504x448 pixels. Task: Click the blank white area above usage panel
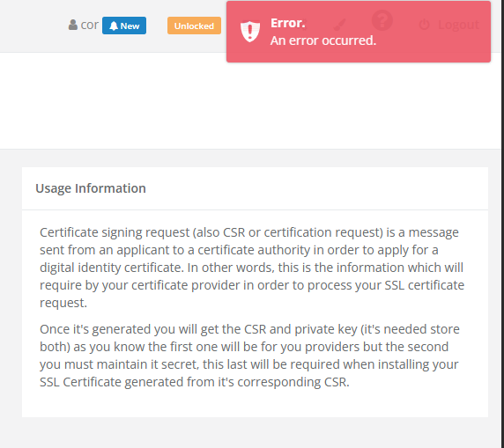point(250,101)
